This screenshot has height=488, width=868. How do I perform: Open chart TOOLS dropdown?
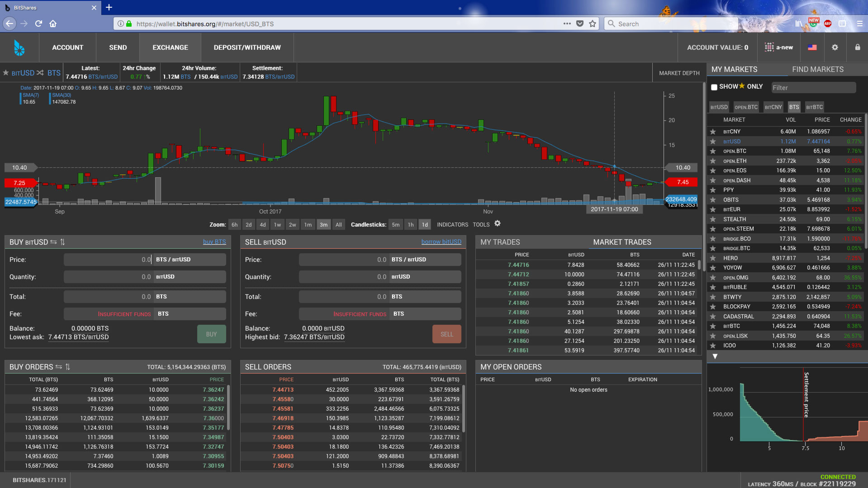(x=481, y=225)
